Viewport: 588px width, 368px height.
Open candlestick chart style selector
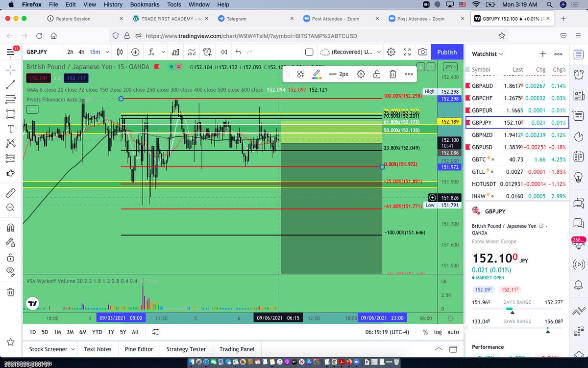(x=120, y=52)
